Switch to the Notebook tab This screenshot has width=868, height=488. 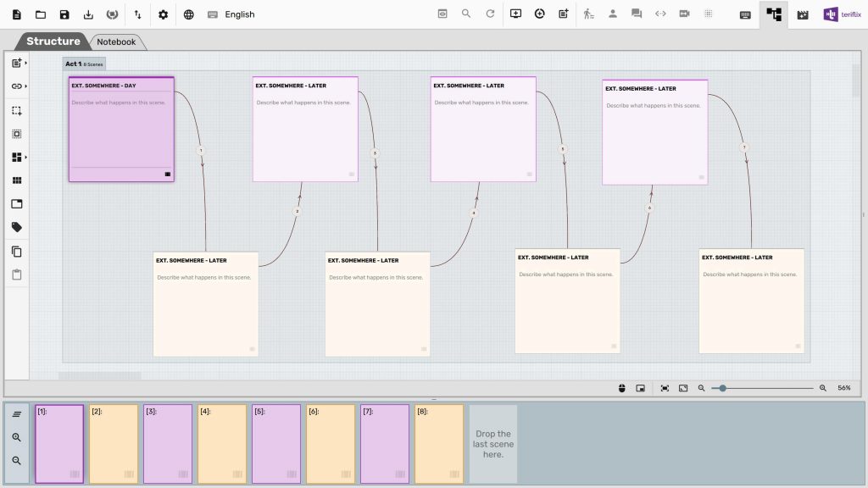[x=117, y=40]
